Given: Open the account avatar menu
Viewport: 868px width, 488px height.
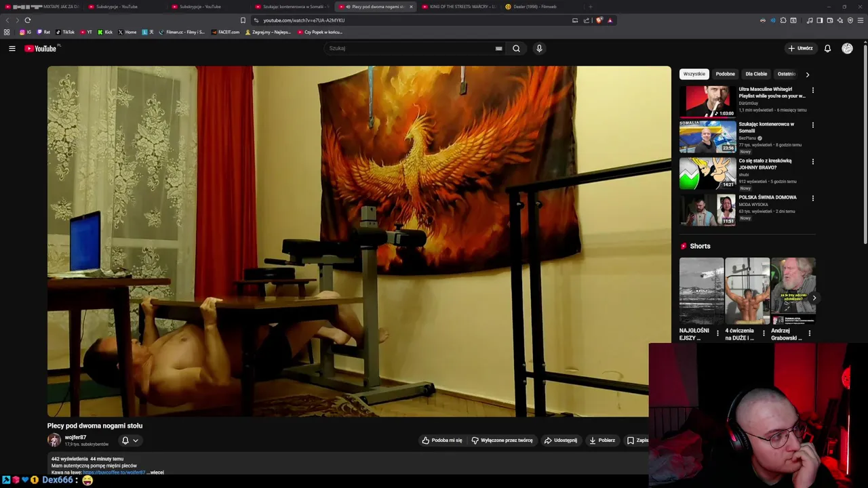Looking at the screenshot, I should click(x=847, y=48).
